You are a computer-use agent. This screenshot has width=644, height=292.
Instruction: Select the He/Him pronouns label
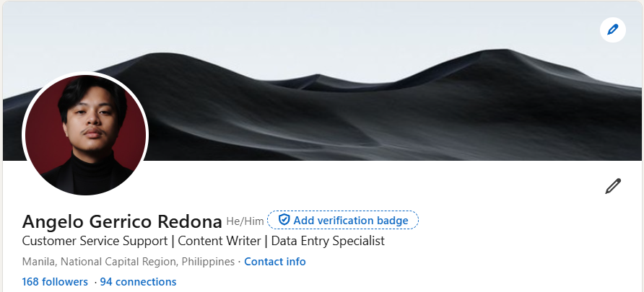click(x=245, y=221)
